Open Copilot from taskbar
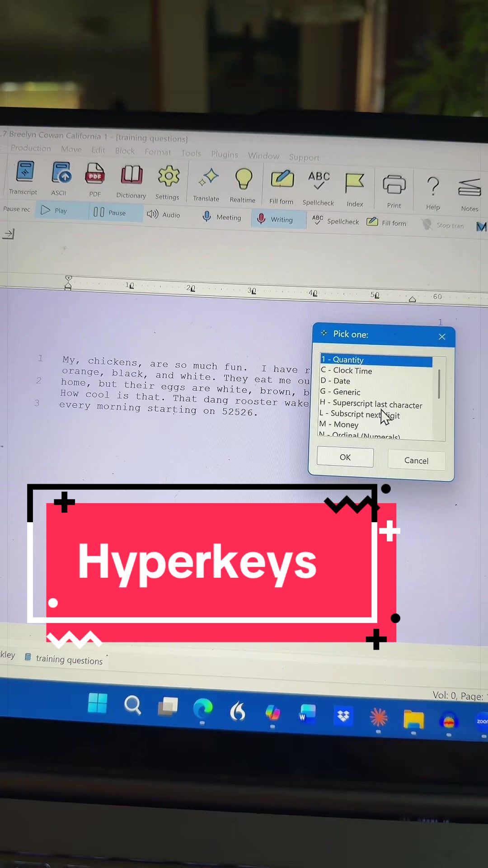 click(x=272, y=712)
